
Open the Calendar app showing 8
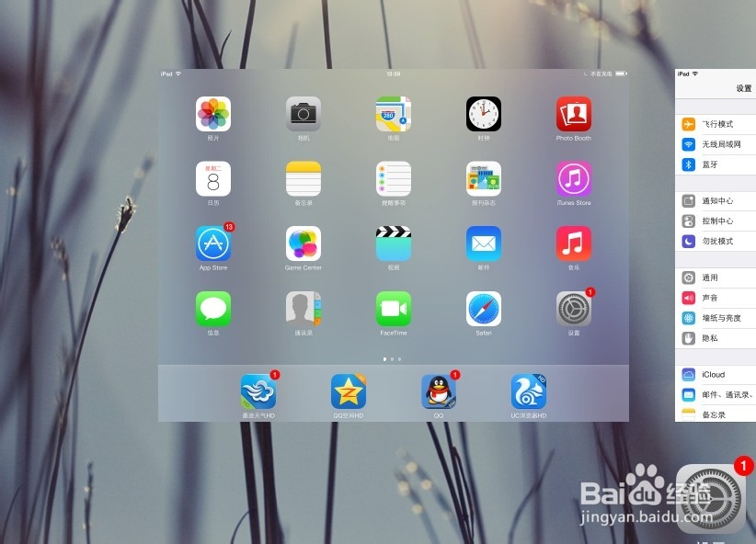click(213, 179)
